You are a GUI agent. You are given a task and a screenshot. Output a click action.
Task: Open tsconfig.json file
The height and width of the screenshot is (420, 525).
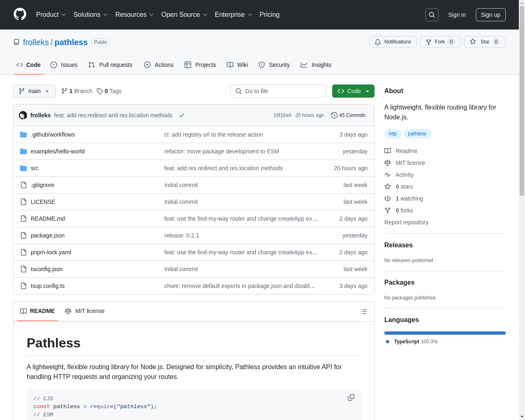[47, 269]
